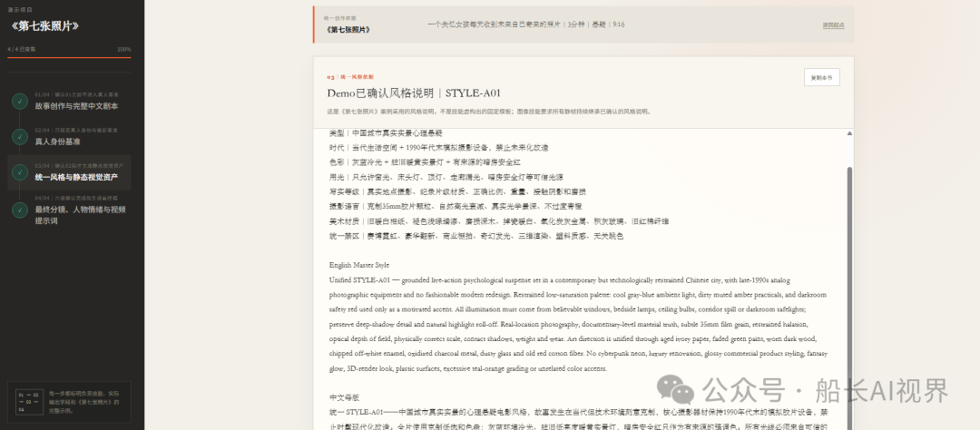Select step 统一风格与静态视觉资产
The image size is (980, 430).
pos(69,171)
